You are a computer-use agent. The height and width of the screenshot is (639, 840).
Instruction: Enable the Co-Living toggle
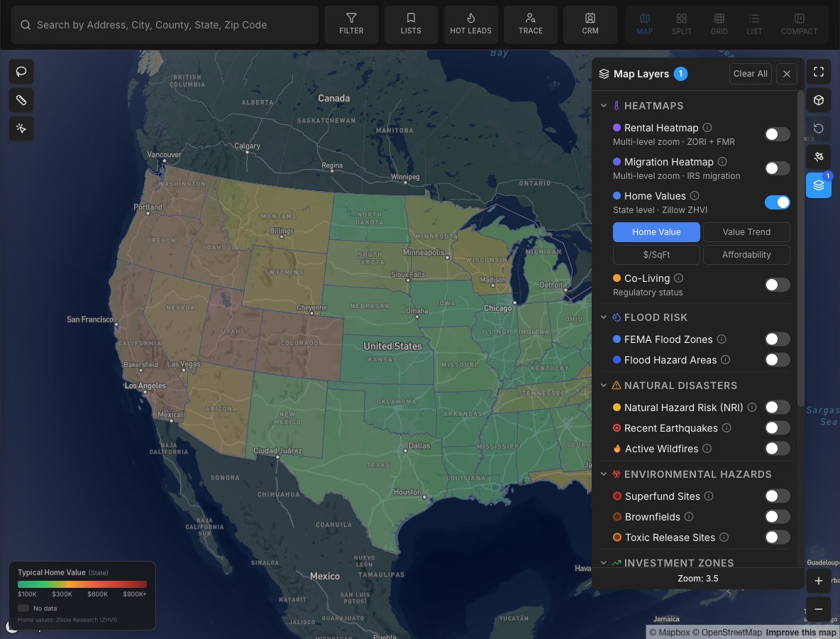pos(778,285)
